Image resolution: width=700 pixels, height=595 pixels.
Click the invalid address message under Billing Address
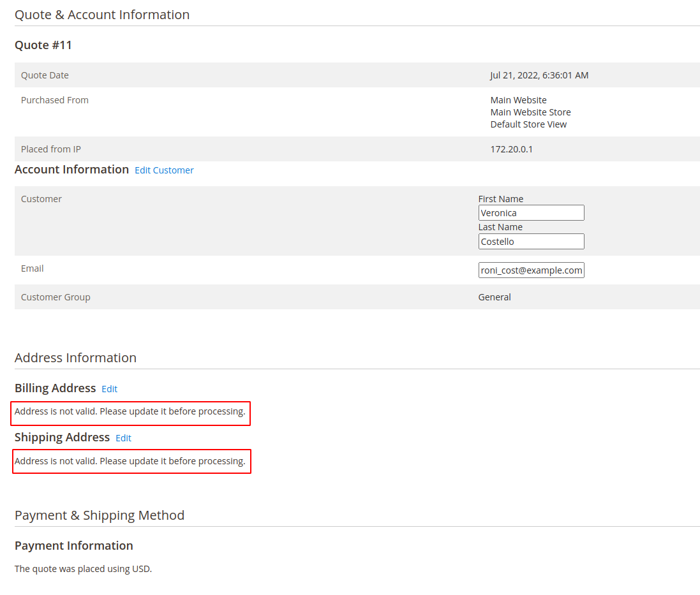130,412
